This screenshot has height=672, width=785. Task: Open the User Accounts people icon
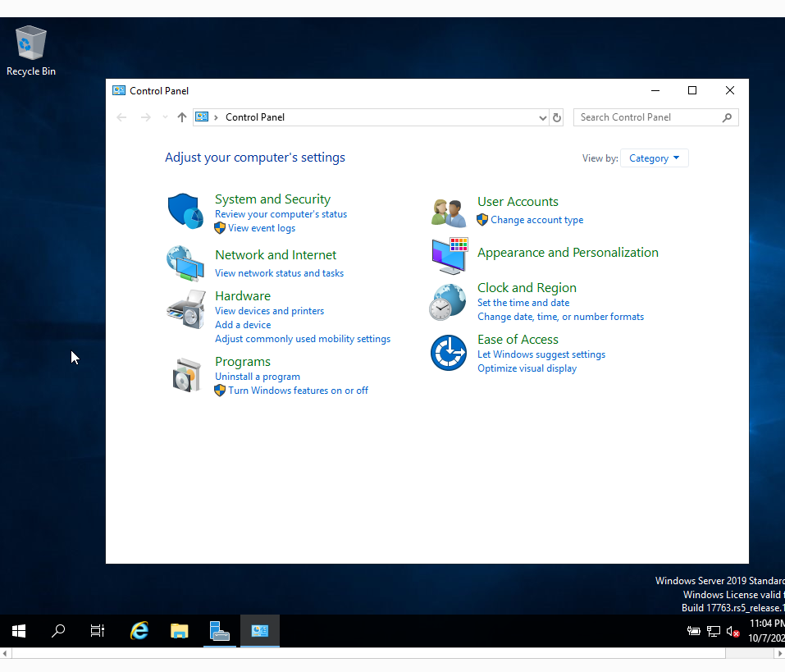click(x=449, y=213)
